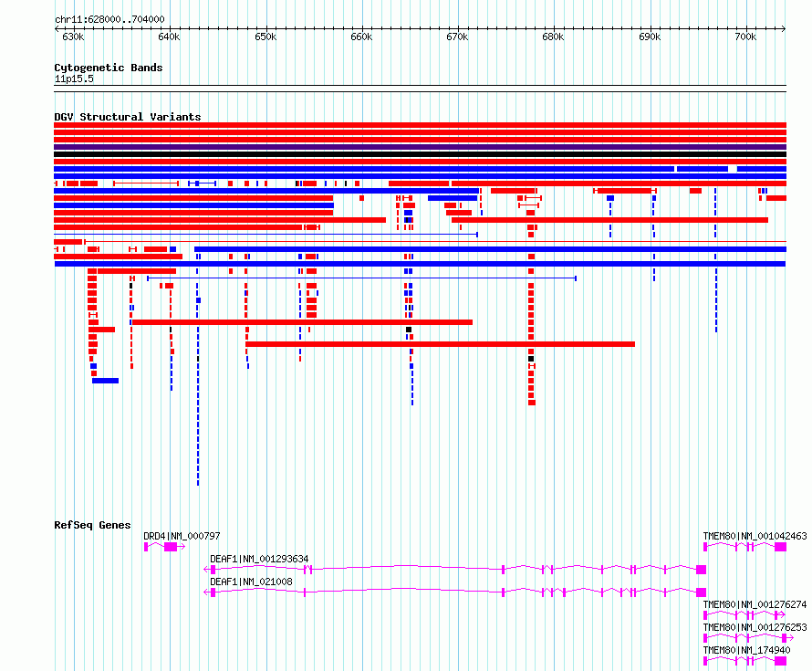Click the 11p15.5 cytogenetic band bar
The height and width of the screenshot is (671, 812).
click(420, 89)
